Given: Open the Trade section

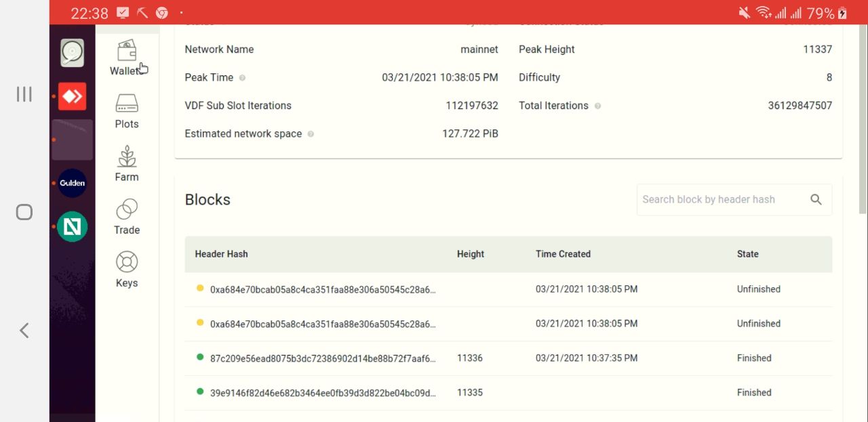Looking at the screenshot, I should (x=127, y=217).
